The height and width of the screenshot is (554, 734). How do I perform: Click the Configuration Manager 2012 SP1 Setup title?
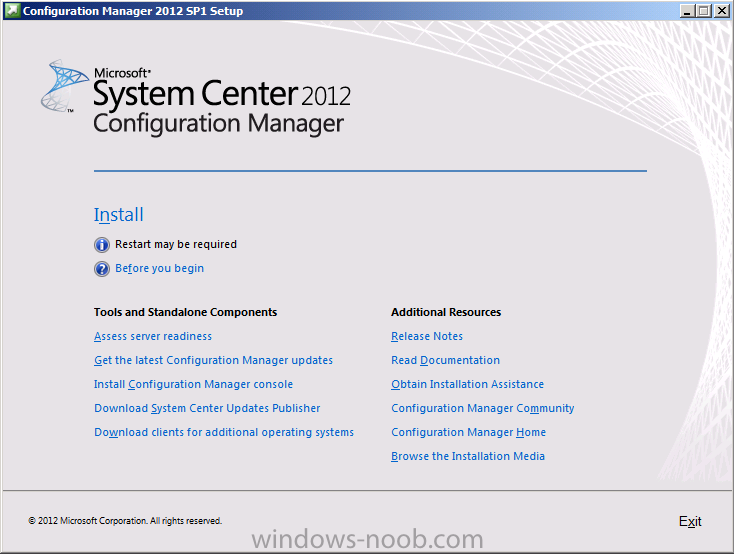(x=133, y=11)
